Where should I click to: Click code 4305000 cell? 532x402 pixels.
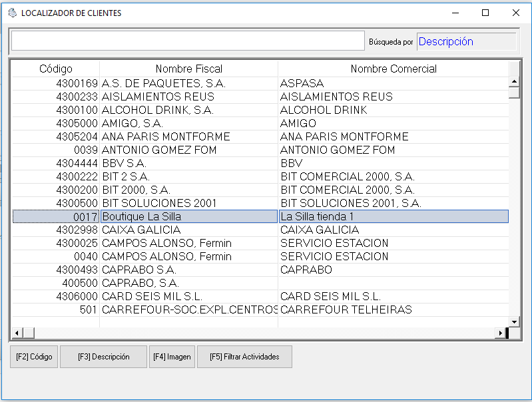(56, 123)
